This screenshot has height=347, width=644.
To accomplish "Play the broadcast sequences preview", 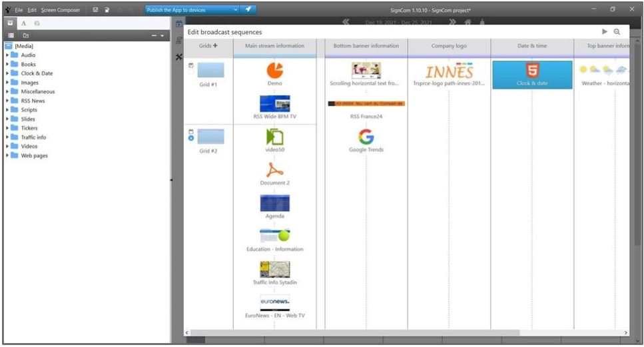I will click(x=605, y=31).
